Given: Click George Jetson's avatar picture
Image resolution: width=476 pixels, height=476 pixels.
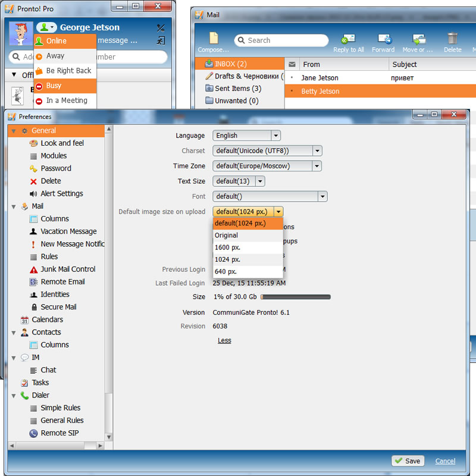Looking at the screenshot, I should (21, 33).
